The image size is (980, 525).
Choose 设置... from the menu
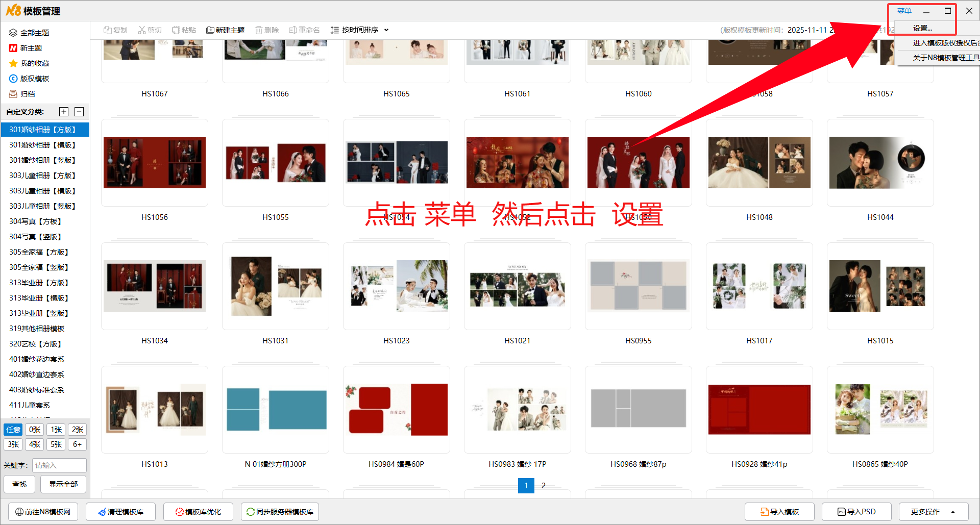point(922,29)
